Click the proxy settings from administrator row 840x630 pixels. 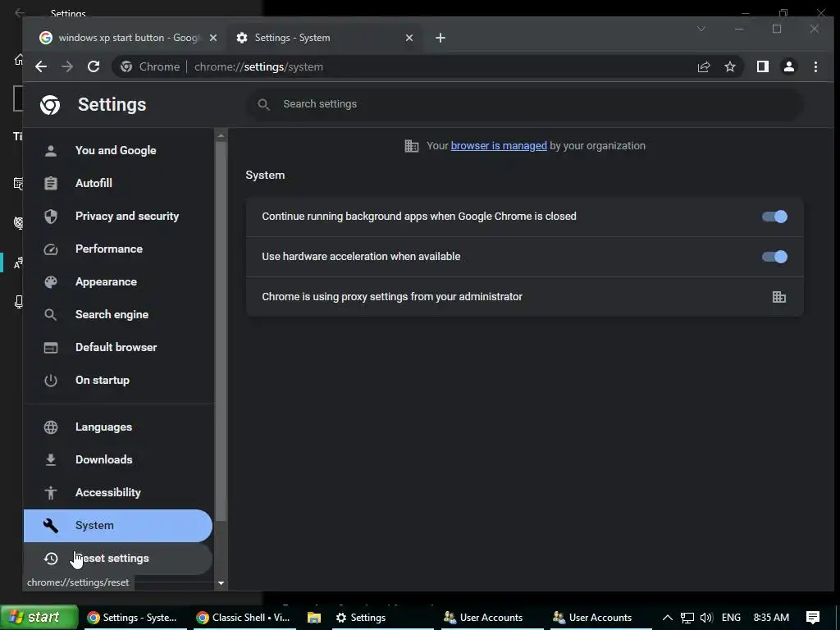coord(524,297)
